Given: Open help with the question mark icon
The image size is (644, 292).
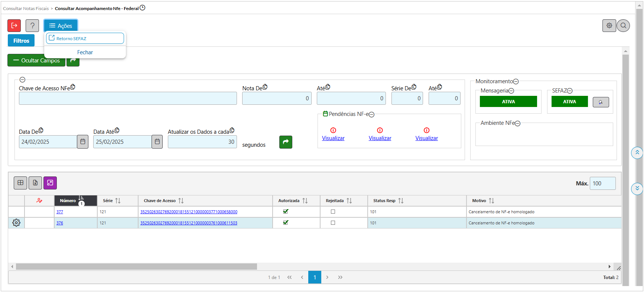Looking at the screenshot, I should [x=32, y=26].
